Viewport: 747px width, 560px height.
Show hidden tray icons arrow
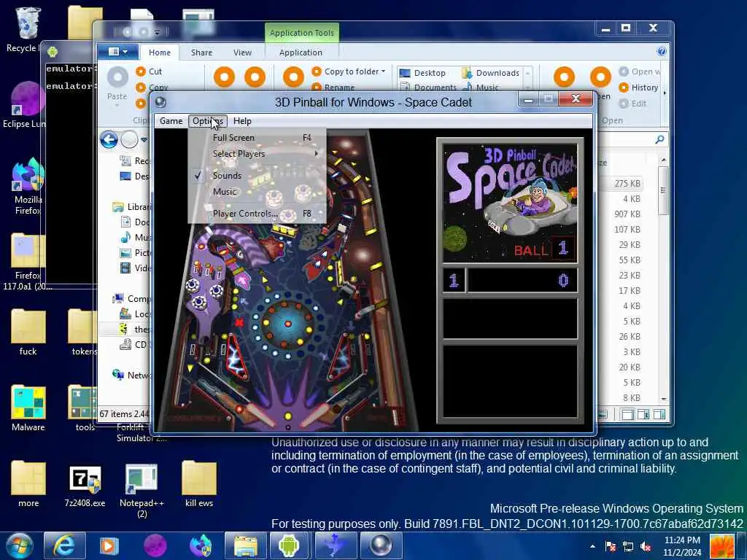tap(592, 546)
